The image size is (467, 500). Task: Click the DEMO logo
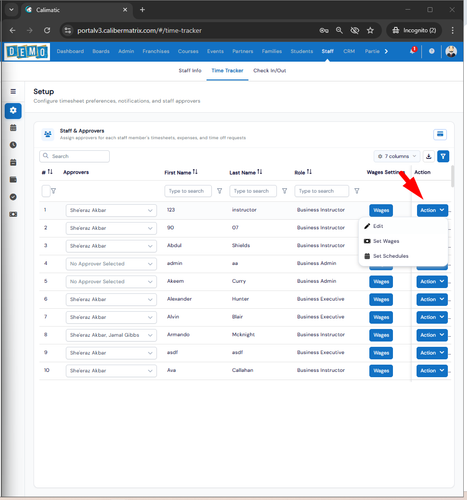pos(27,52)
